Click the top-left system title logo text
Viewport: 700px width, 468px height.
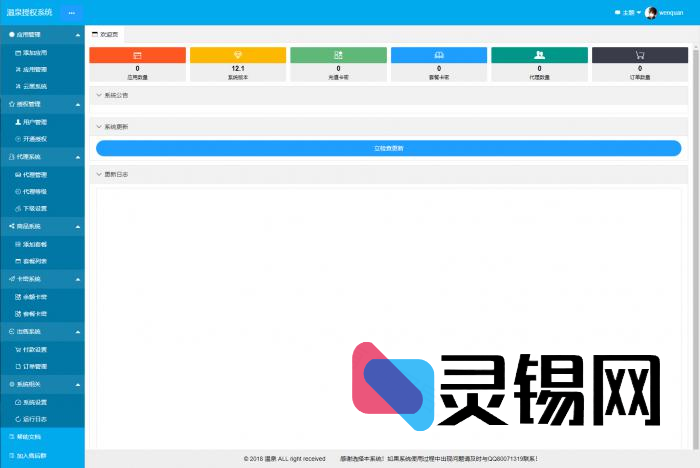tap(29, 13)
